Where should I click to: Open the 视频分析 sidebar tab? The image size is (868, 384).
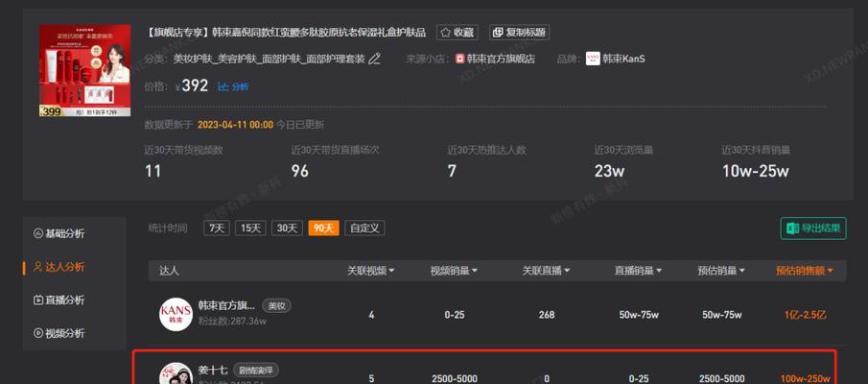[59, 333]
